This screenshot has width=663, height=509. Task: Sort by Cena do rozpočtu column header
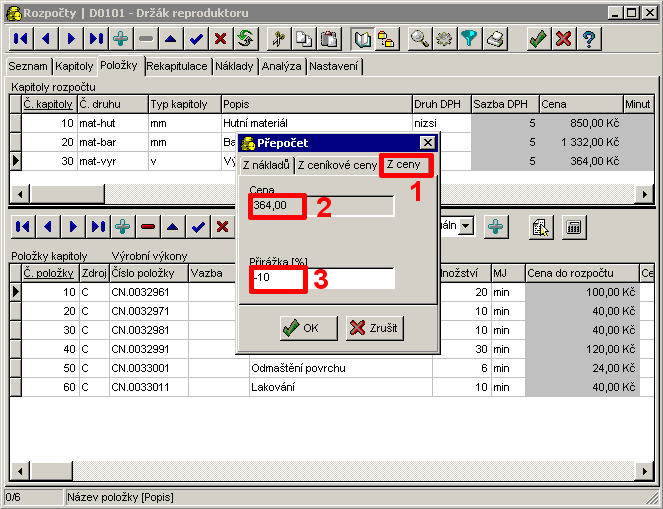[x=581, y=272]
